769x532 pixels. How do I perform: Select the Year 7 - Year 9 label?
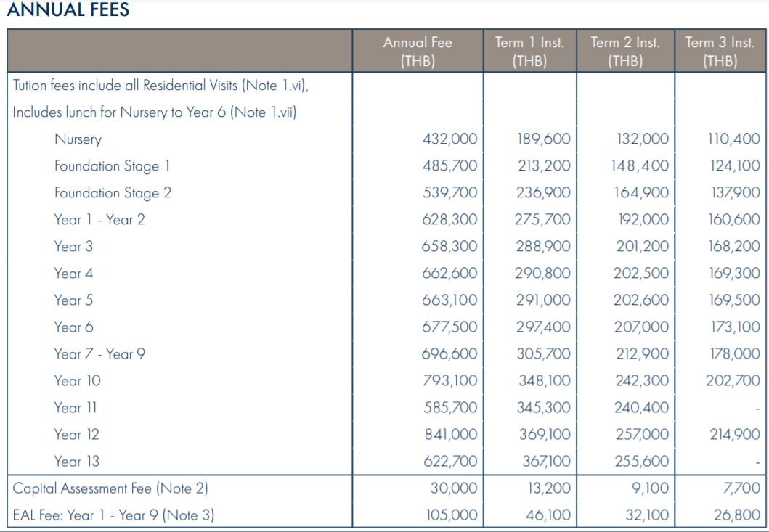99,354
